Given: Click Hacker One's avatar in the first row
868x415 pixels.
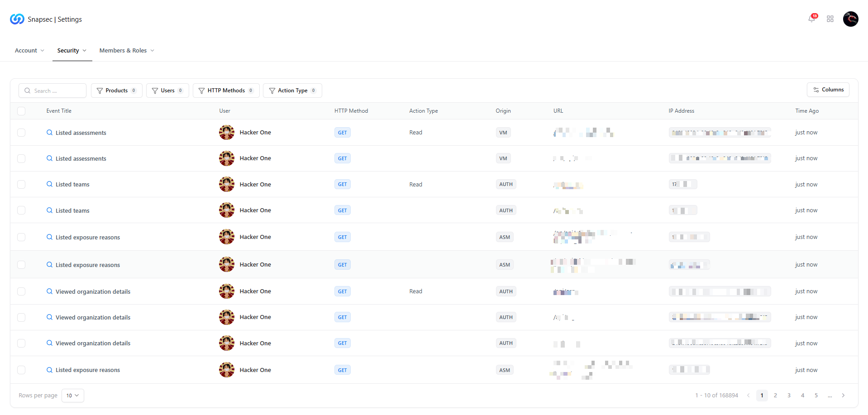Looking at the screenshot, I should tap(227, 132).
